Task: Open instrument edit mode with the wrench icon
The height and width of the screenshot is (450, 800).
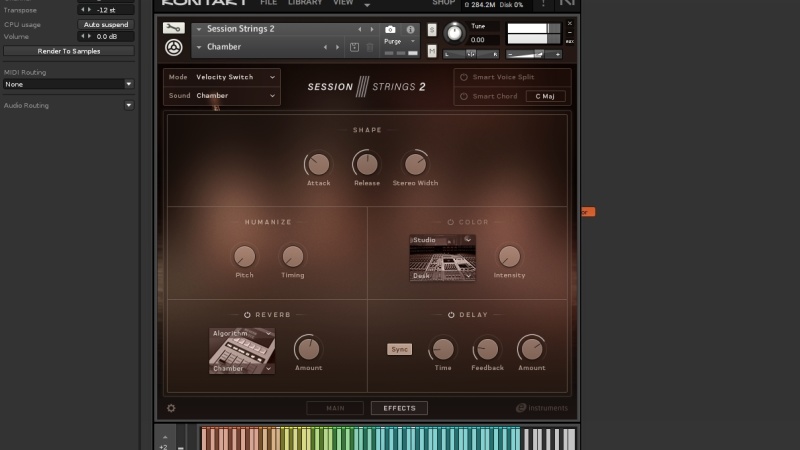Action: pos(173,28)
